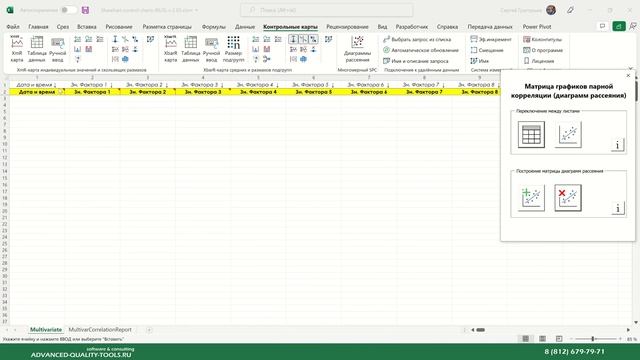Click the Смещение measurement system item

pos(487,50)
